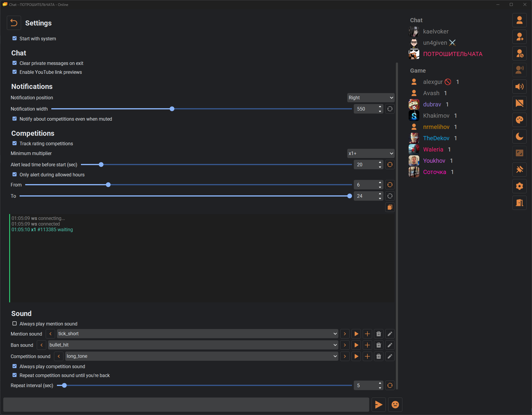The image size is (532, 415).
Task: Click the speaker volume sidebar icon
Action: tap(520, 87)
